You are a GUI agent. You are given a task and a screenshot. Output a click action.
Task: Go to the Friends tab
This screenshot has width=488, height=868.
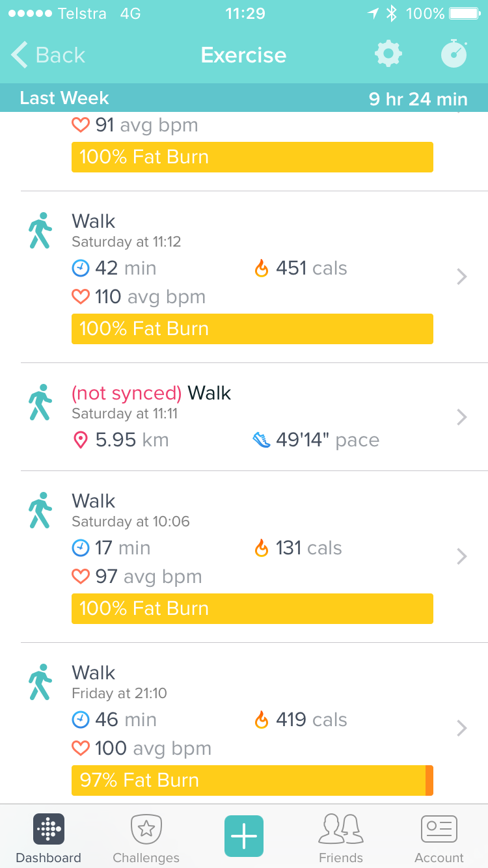tap(341, 839)
